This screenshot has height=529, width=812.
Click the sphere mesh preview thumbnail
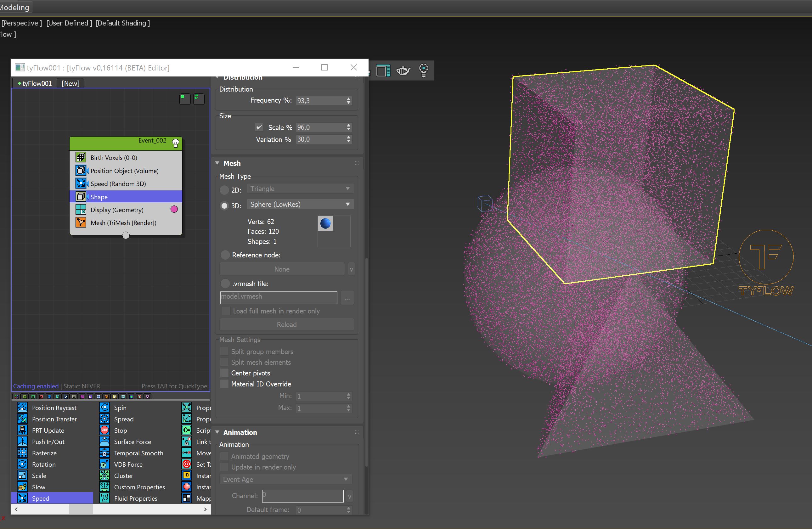[325, 223]
